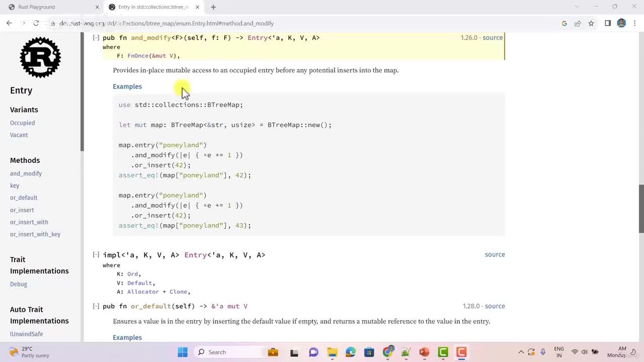Open source link for impl Entry block
The image size is (644, 362).
click(x=495, y=254)
